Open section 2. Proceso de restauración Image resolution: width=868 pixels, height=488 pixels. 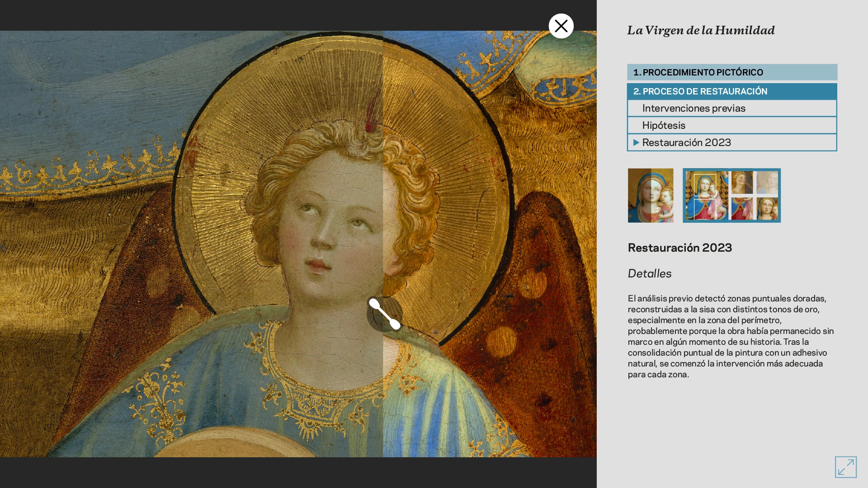click(732, 91)
